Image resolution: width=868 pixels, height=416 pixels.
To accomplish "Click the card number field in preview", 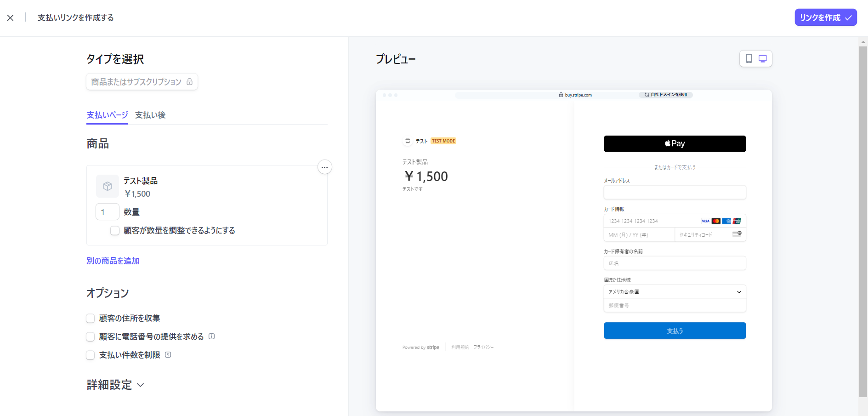I will (x=675, y=221).
